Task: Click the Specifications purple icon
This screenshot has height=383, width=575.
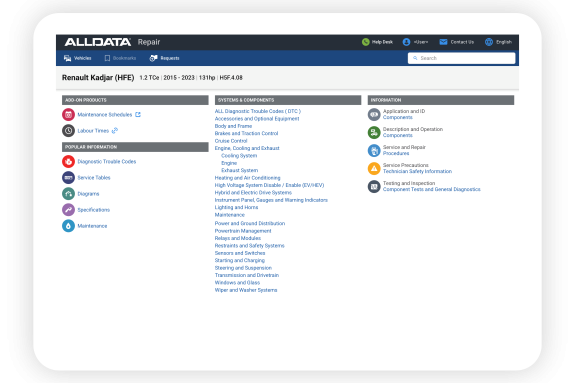Action: (68, 210)
